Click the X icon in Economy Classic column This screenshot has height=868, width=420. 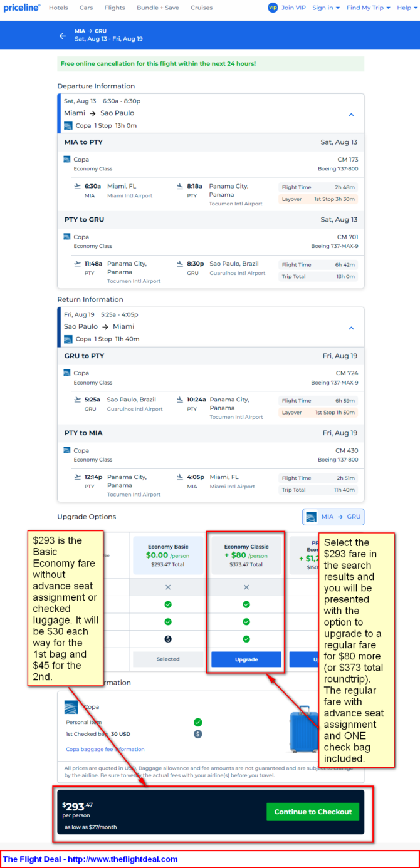[246, 587]
